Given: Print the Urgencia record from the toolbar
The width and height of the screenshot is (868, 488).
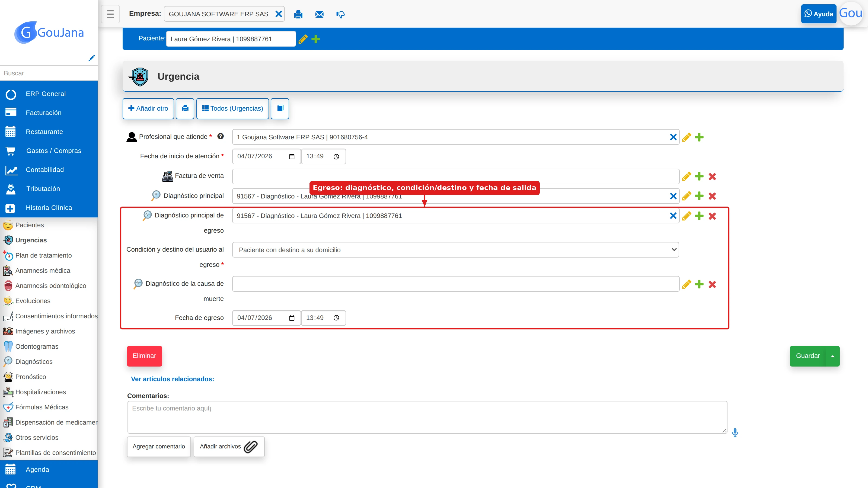Looking at the screenshot, I should click(185, 108).
